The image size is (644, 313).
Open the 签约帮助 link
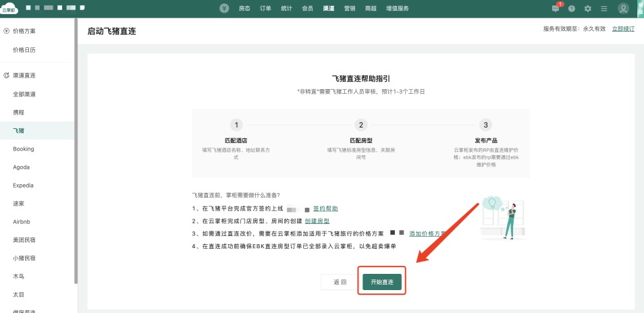point(325,209)
